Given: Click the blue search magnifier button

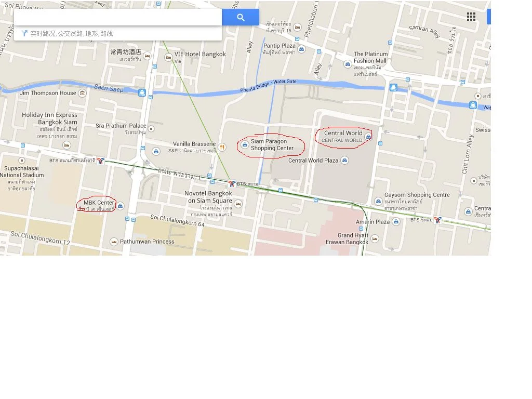Looking at the screenshot, I should pos(241,17).
